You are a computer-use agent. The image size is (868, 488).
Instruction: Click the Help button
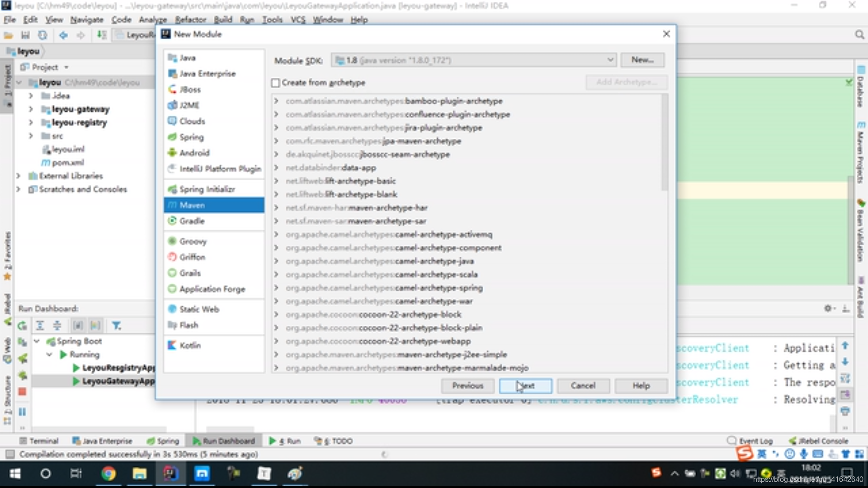[641, 386]
